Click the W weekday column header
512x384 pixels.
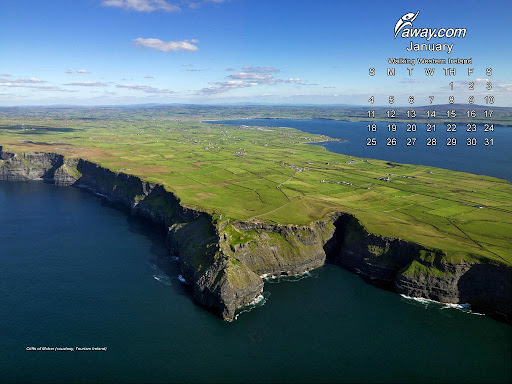coord(430,72)
